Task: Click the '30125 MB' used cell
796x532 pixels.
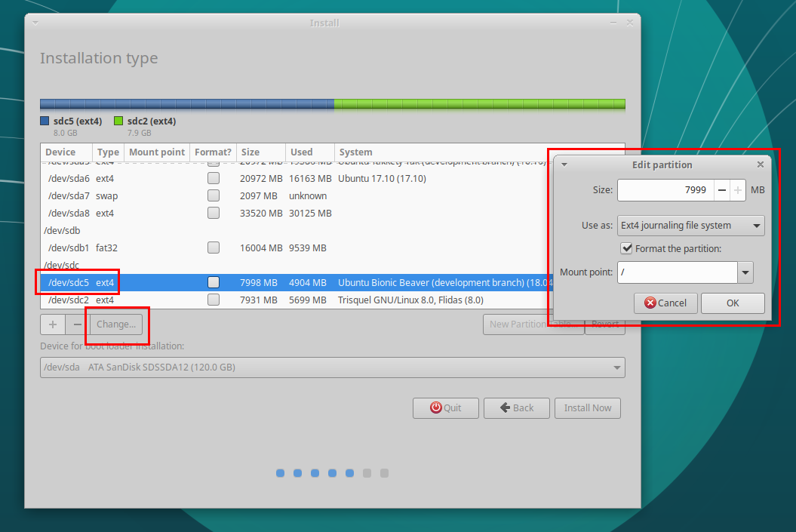Action: [x=310, y=214]
